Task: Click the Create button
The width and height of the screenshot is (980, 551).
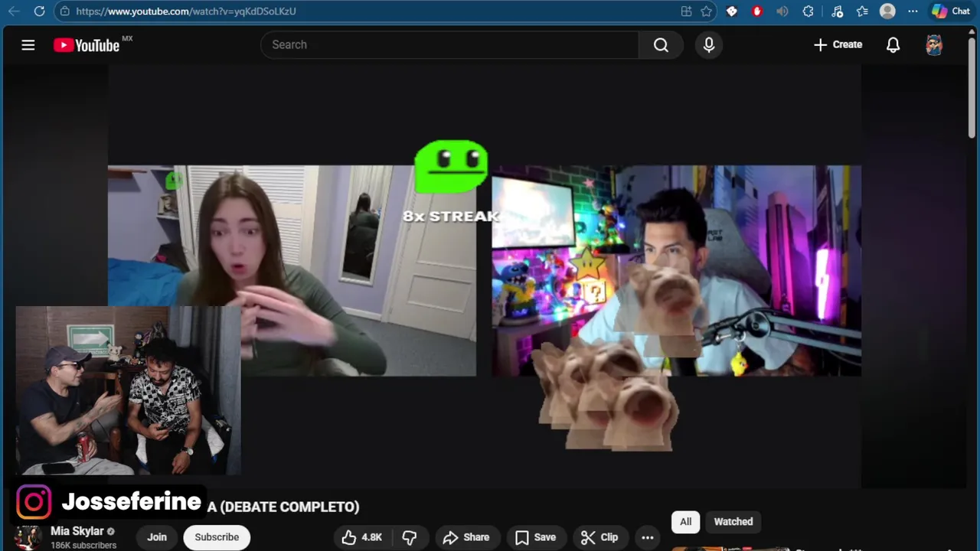Action: [x=838, y=45]
